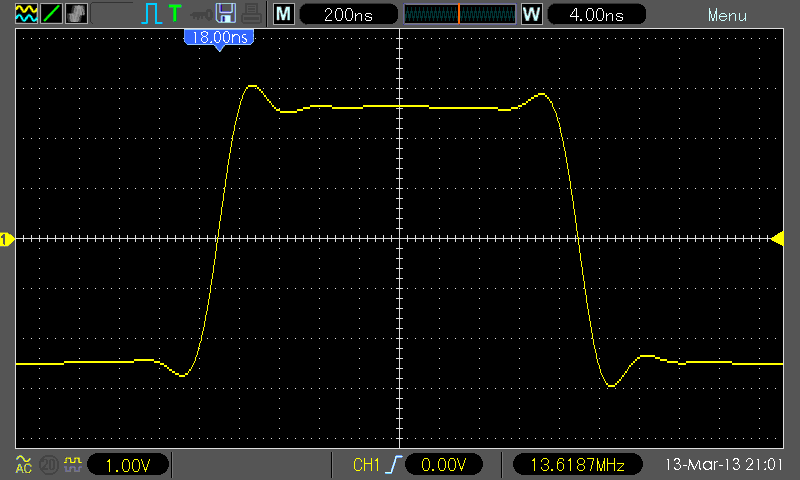Viewport: 800px width, 480px height.
Task: Select the 1.00V vertical scale value
Action: (x=128, y=465)
